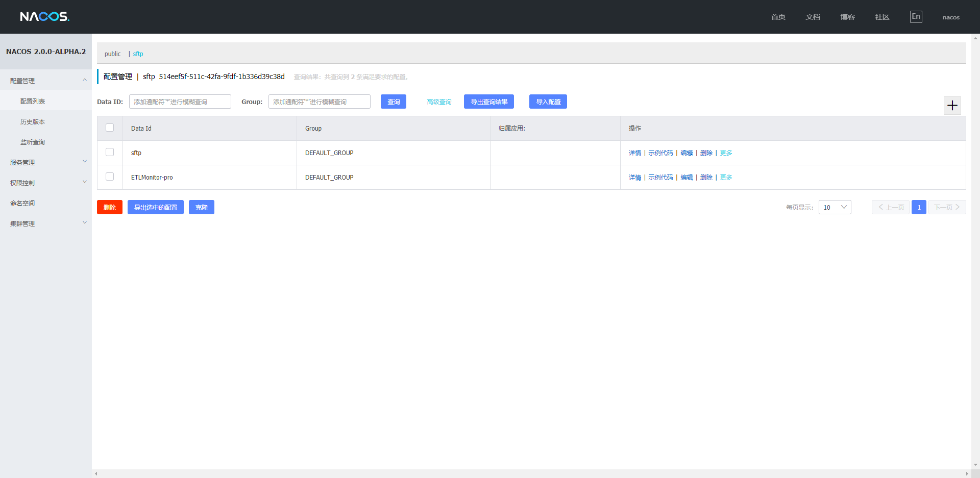Switch to the public namespace tab
The image size is (980, 478).
click(x=112, y=54)
